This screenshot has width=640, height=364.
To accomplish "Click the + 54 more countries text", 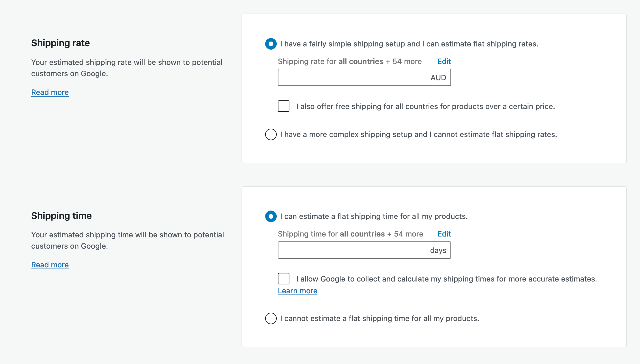I will point(403,61).
